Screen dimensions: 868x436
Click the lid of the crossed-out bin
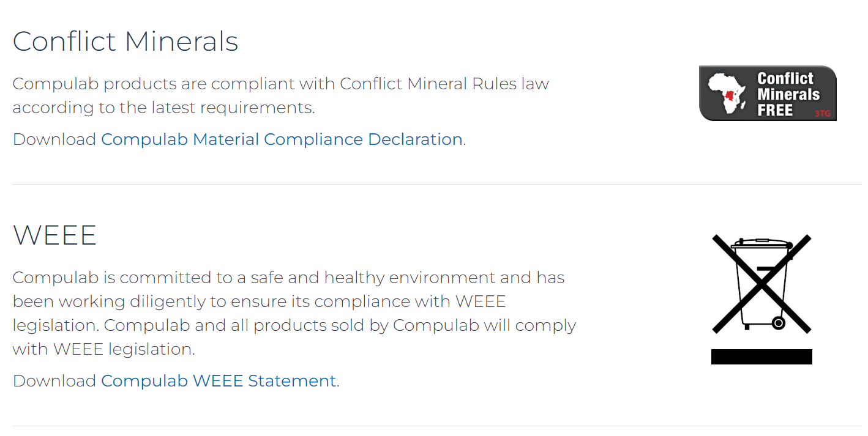coord(758,243)
